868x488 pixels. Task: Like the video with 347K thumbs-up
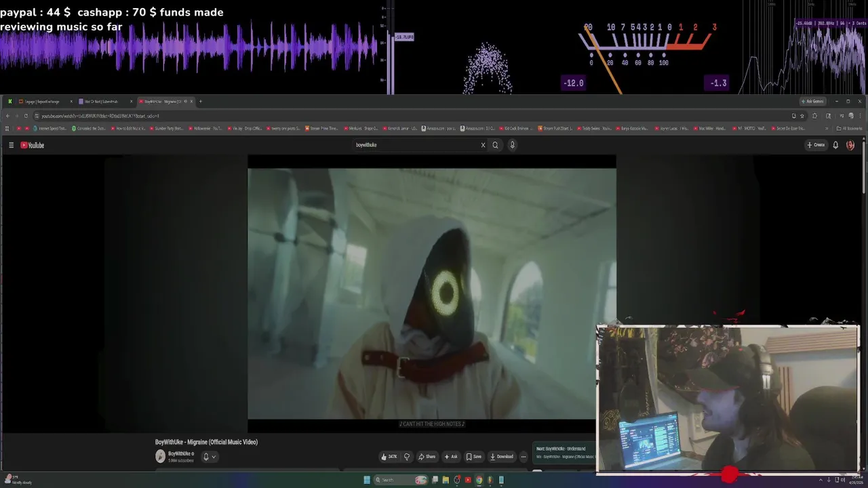pyautogui.click(x=389, y=457)
